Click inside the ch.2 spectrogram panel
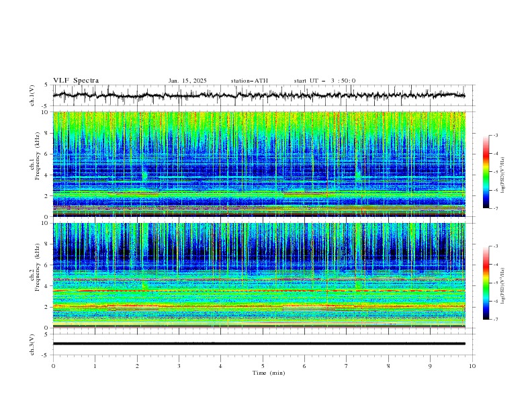Viewport: 532px width, 411px height. tap(259, 275)
